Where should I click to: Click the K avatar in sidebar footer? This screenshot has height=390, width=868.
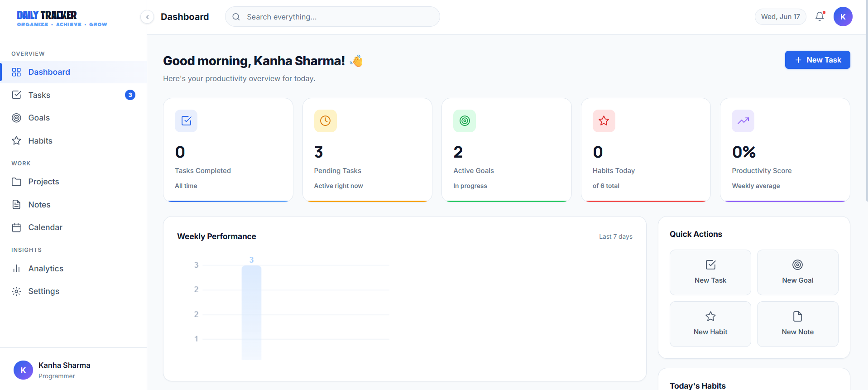pos(23,370)
